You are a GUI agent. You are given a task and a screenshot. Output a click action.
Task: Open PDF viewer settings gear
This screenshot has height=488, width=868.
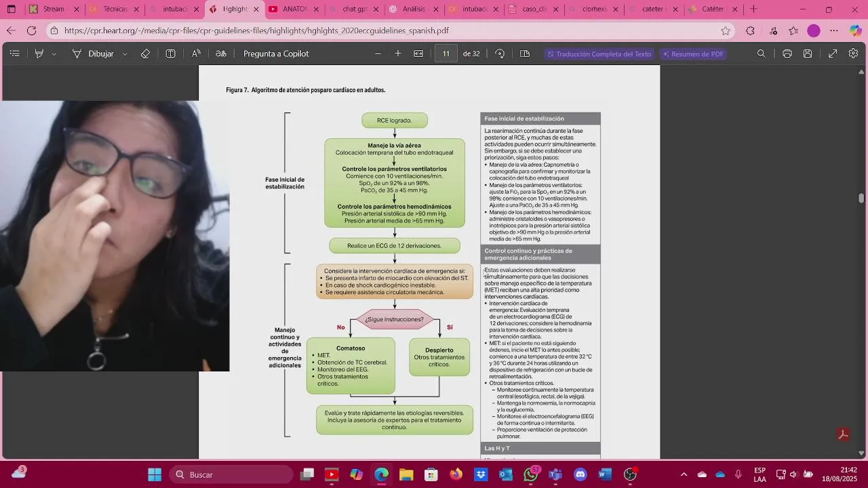tap(854, 54)
